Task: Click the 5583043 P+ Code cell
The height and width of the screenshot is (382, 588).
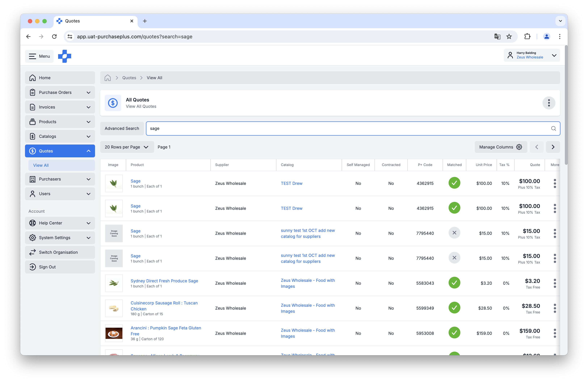Action: (x=425, y=283)
